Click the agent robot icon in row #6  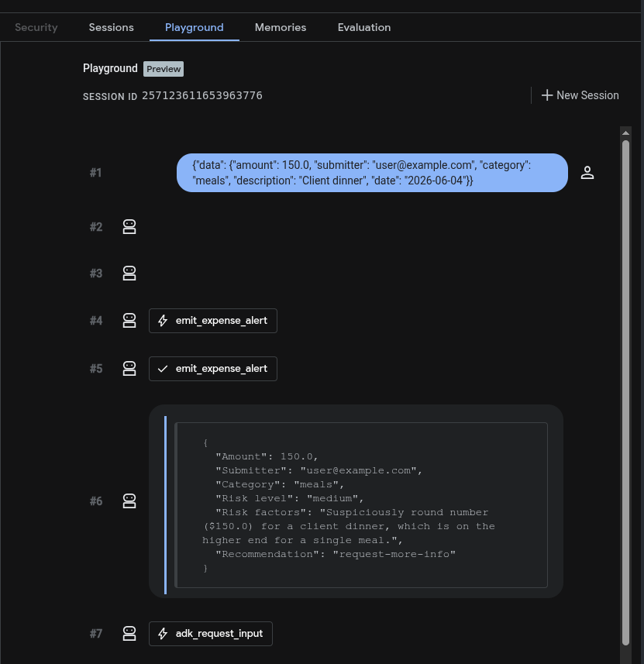click(x=129, y=501)
